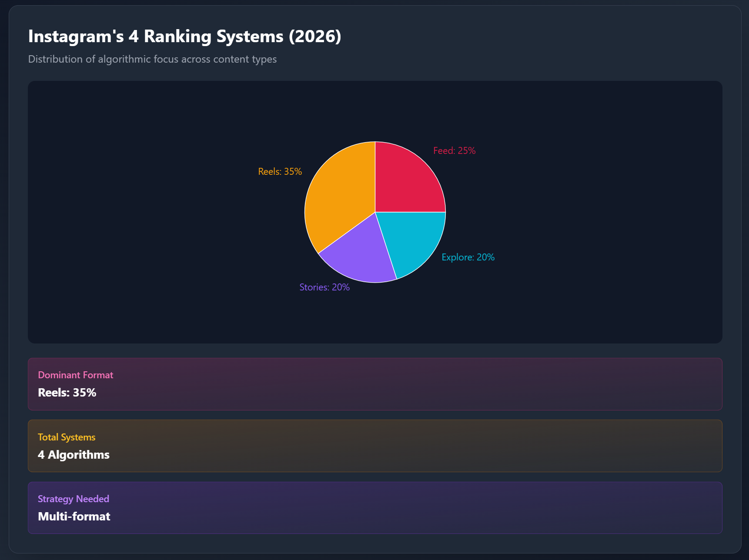Click the 'Reels: 35%' chart label
749x560 pixels.
(x=280, y=172)
